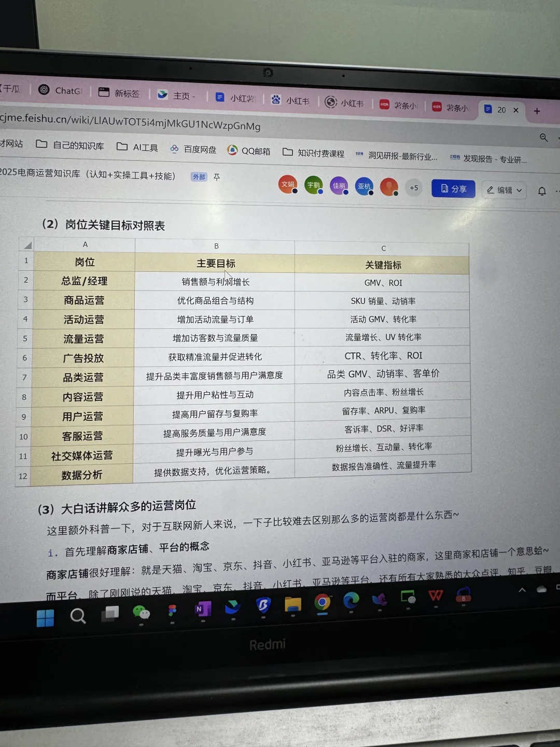Click the browser zoom magnifier icon

coord(543,137)
